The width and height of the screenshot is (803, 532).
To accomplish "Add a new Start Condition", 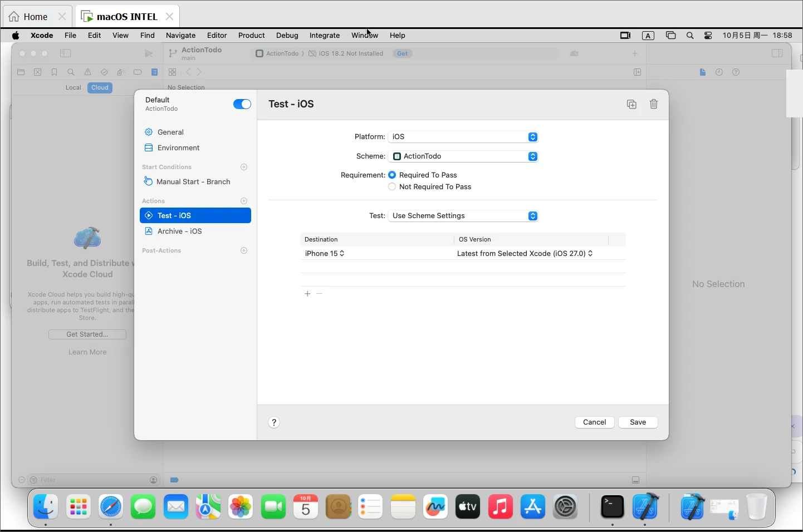I will 244,167.
